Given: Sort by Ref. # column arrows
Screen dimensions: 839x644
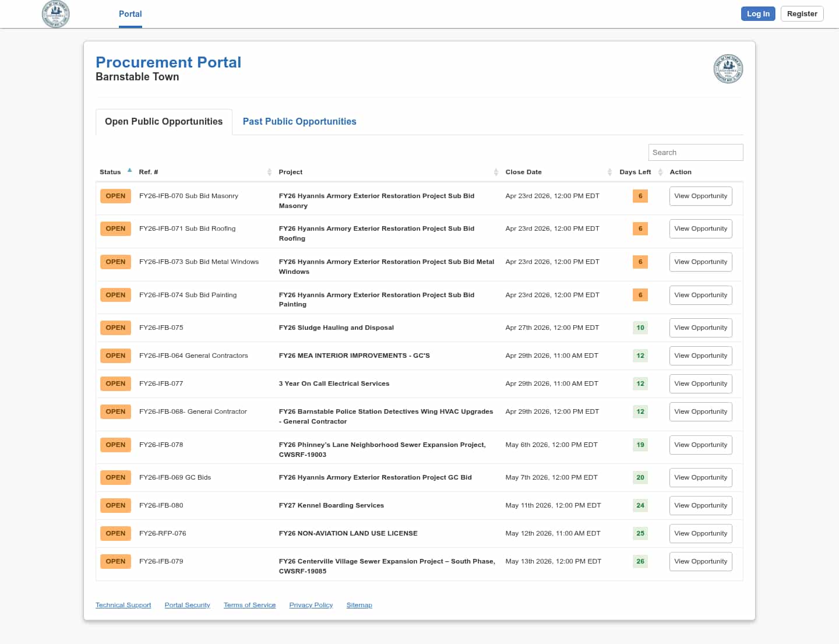Looking at the screenshot, I should [269, 172].
